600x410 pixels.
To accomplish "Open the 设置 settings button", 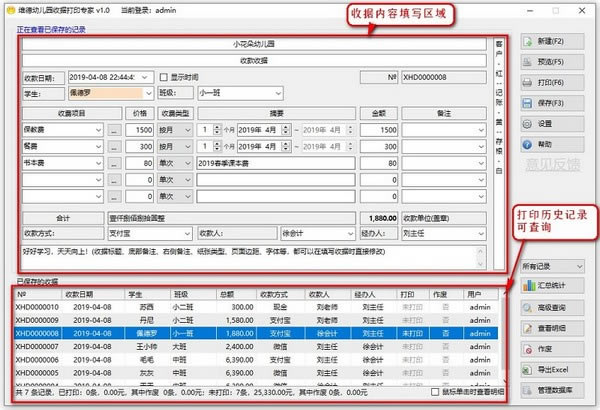I will (x=552, y=123).
